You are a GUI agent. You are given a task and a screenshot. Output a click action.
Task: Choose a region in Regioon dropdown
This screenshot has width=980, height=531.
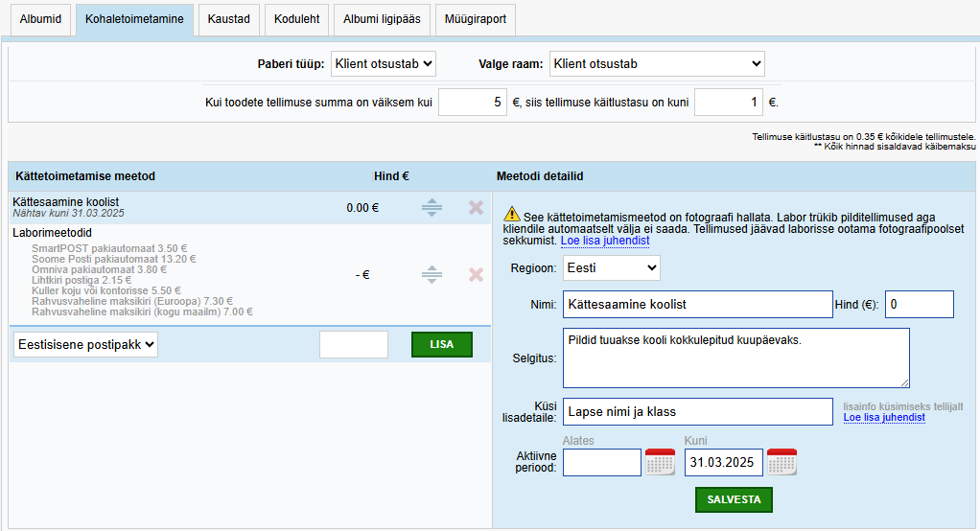(x=612, y=268)
